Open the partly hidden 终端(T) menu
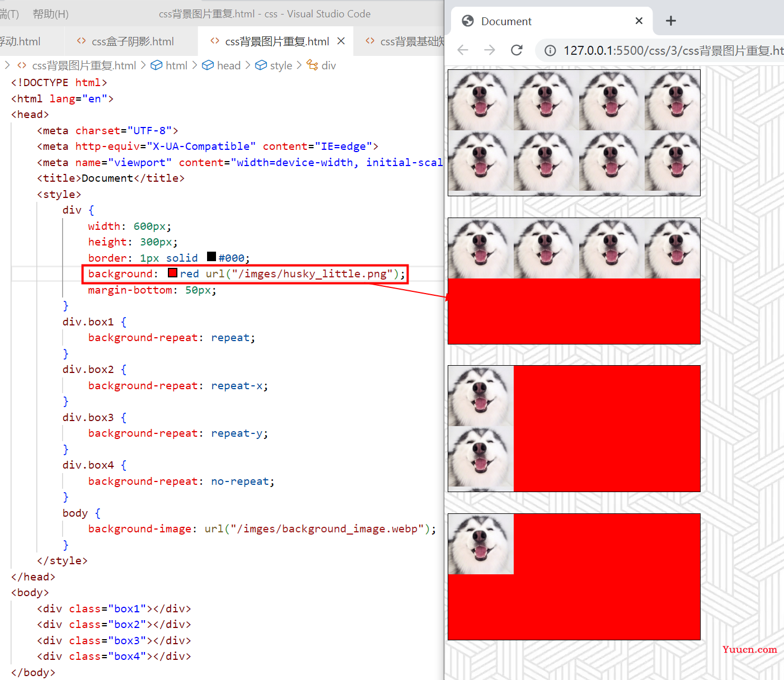 (10, 14)
